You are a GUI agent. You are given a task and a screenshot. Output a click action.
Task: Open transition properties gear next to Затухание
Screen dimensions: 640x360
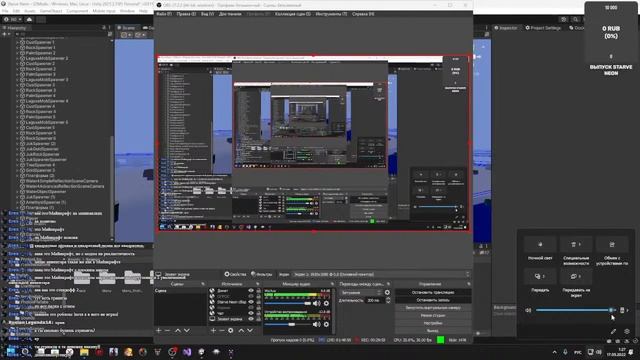point(387,292)
